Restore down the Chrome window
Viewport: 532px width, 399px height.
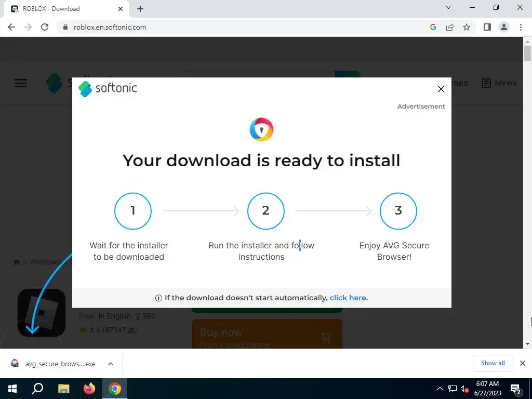click(496, 7)
